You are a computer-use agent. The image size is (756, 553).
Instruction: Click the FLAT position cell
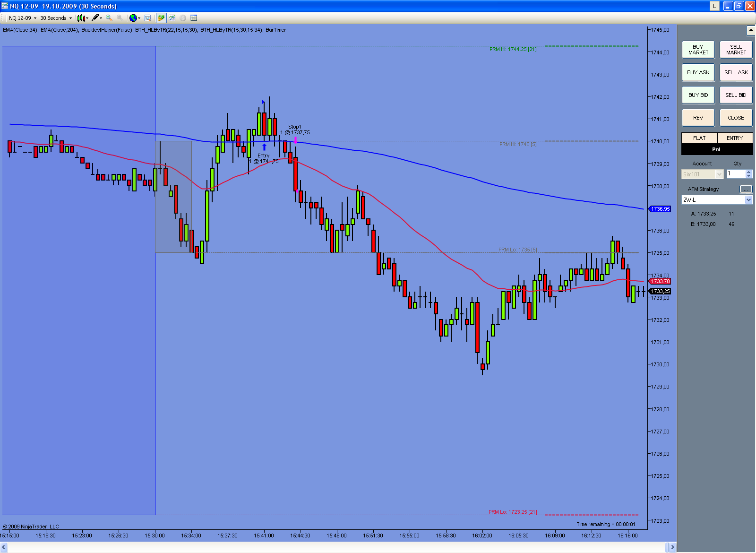point(699,138)
